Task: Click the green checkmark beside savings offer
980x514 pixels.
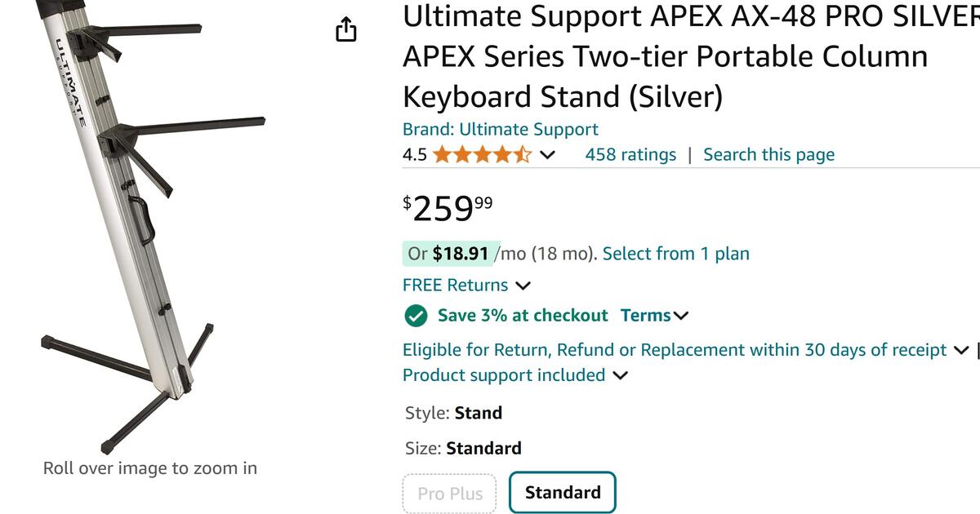Action: (417, 315)
